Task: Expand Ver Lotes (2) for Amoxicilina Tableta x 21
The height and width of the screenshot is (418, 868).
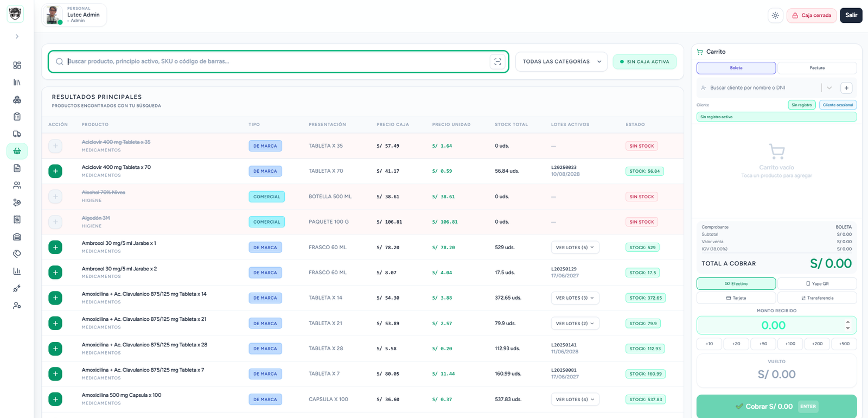Action: (x=575, y=324)
